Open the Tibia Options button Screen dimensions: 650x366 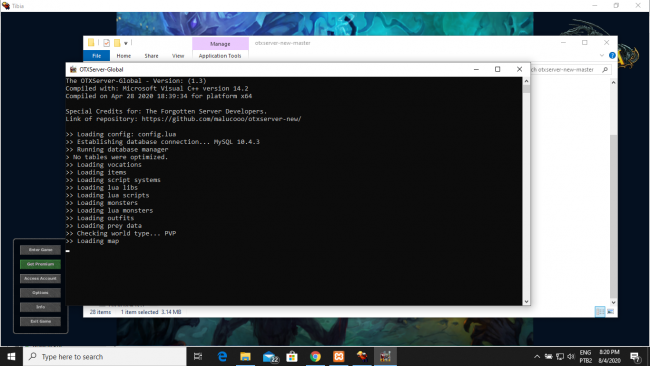coord(40,293)
